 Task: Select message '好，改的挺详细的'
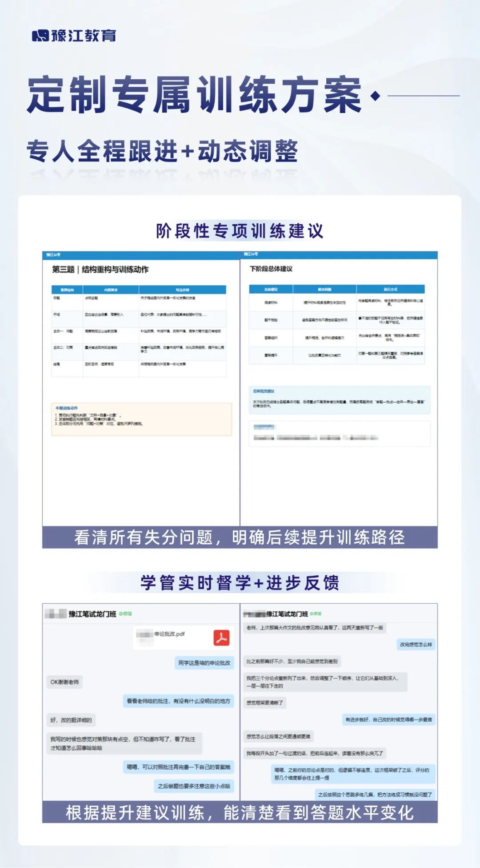pos(71,720)
